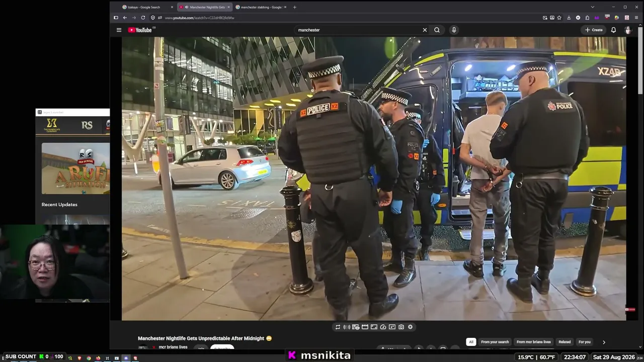Bookmark this page with the star icon
644x362 pixels.
[559, 18]
